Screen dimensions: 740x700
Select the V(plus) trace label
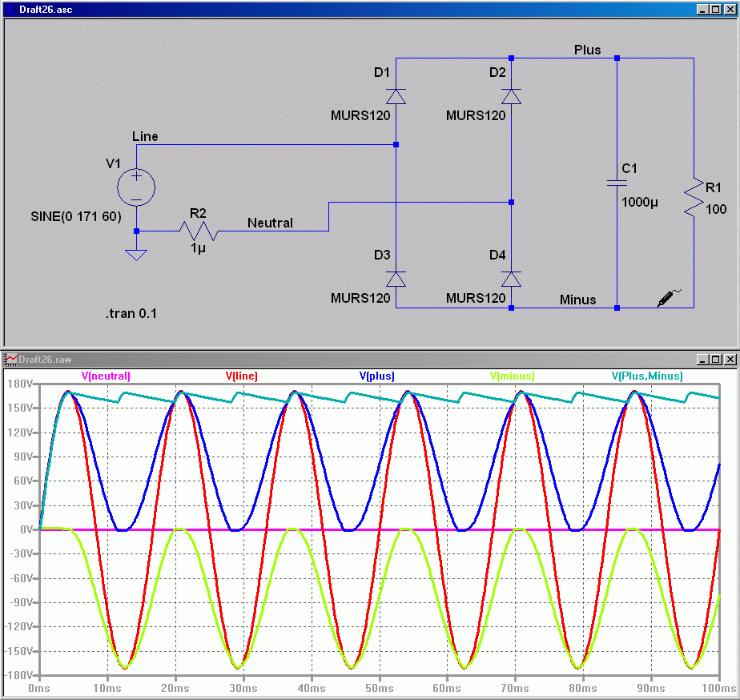click(x=376, y=376)
